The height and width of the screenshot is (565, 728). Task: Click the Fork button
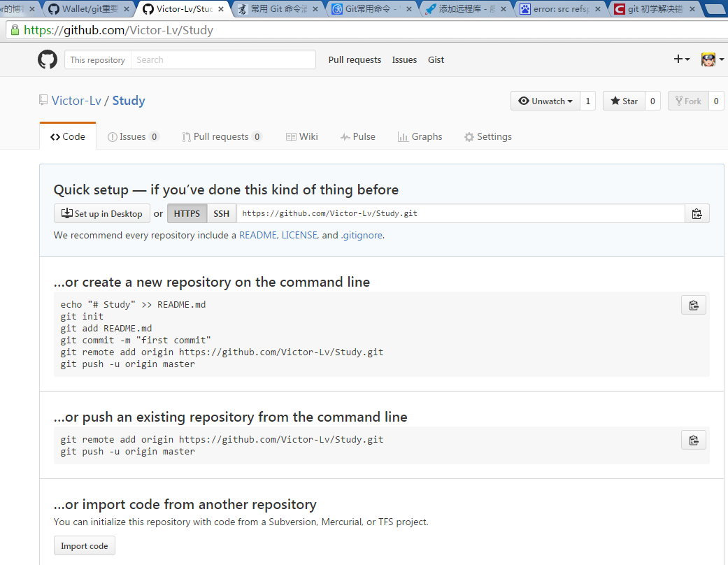pos(688,101)
